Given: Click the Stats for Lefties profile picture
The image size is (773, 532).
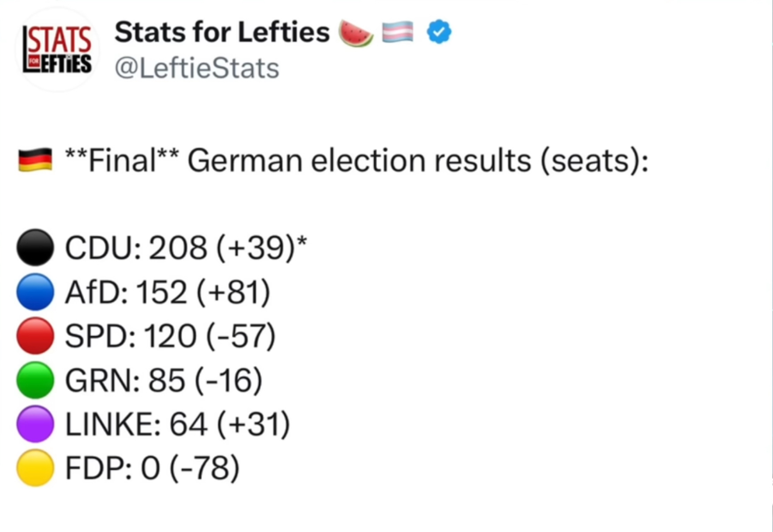Looking at the screenshot, I should click(x=57, y=50).
